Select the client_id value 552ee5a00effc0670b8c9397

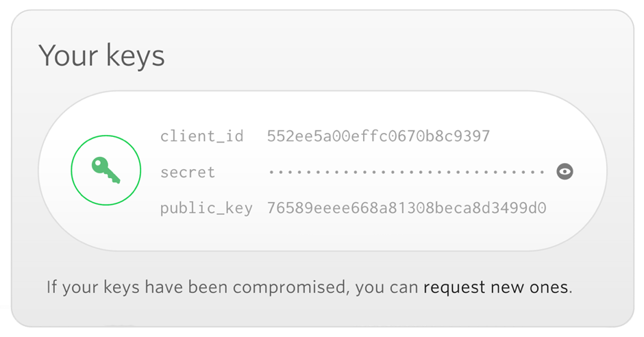coord(378,136)
